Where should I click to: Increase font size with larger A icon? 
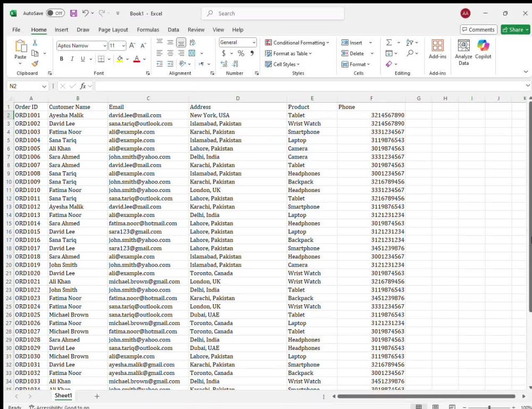click(132, 45)
